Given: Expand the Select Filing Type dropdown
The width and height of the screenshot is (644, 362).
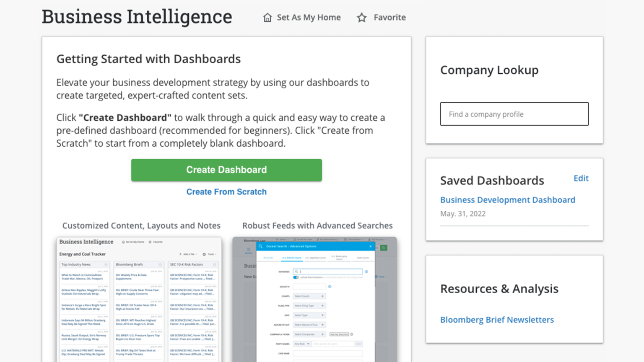Looking at the screenshot, I should pos(309,305).
